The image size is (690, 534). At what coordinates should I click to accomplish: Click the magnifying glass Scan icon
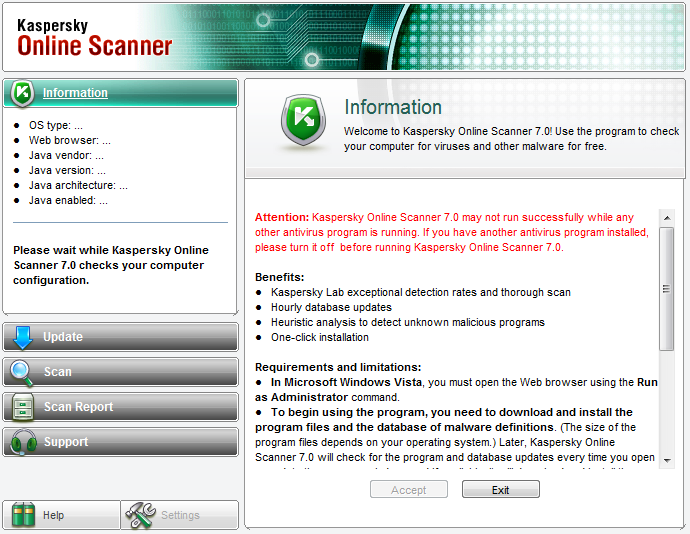click(x=22, y=373)
